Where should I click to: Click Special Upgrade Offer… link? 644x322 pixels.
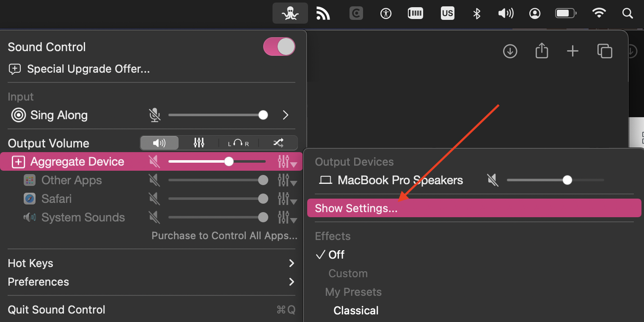click(x=88, y=69)
